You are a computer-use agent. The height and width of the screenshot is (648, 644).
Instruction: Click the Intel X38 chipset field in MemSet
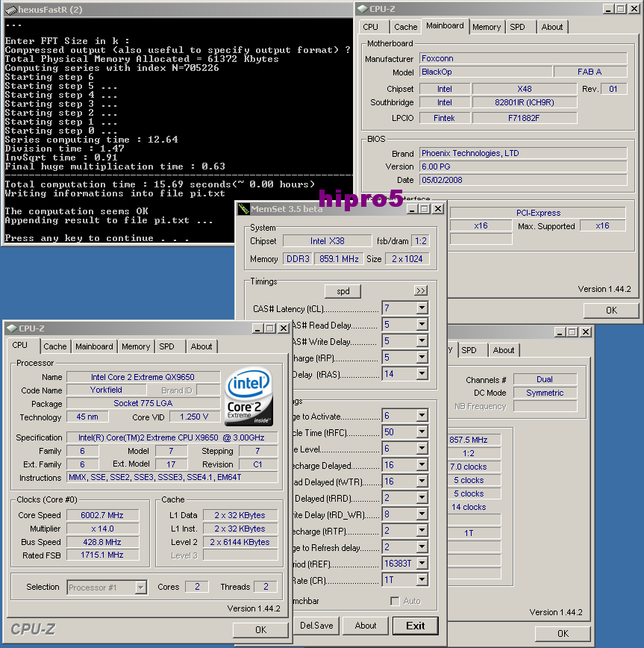click(327, 241)
